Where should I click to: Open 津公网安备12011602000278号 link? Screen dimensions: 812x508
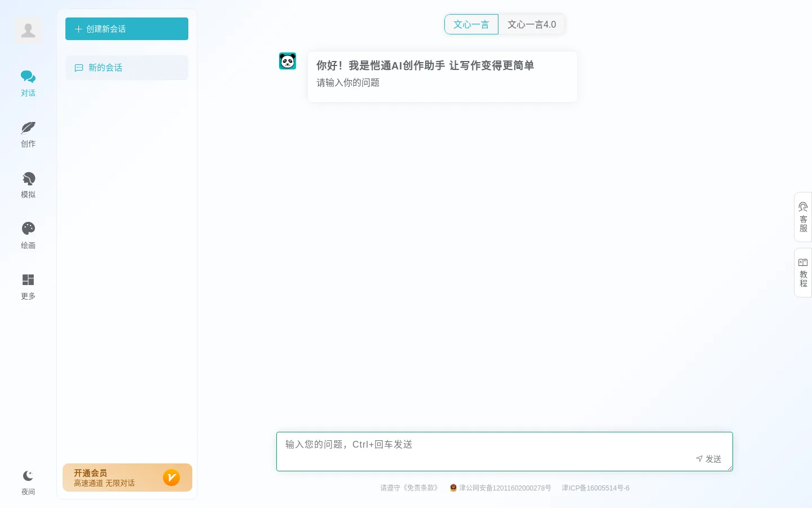pos(505,488)
